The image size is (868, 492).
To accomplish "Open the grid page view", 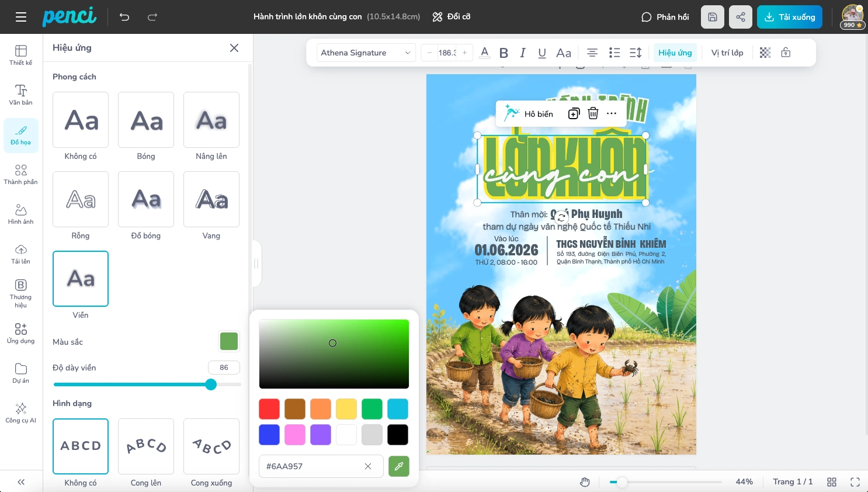I will (x=832, y=482).
